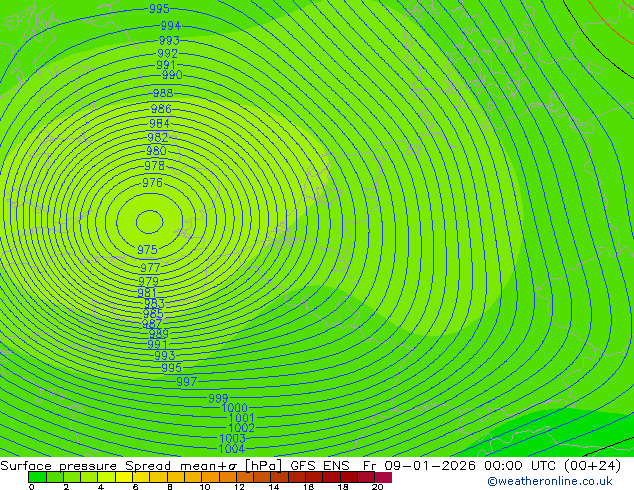Select the 997 pressure label

tap(186, 381)
